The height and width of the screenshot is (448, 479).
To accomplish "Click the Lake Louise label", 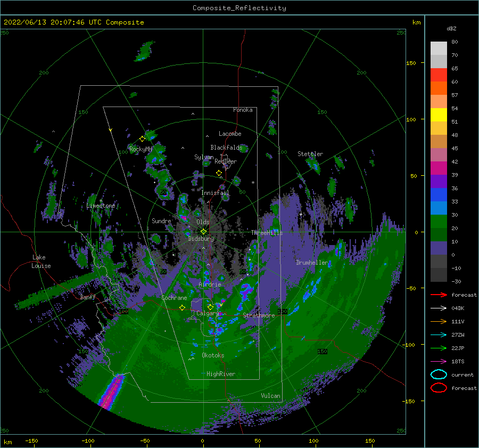I will (x=41, y=262).
